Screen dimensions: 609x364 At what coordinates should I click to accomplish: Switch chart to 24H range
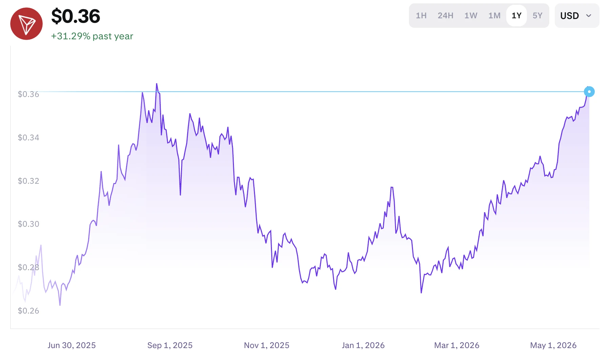coord(445,16)
